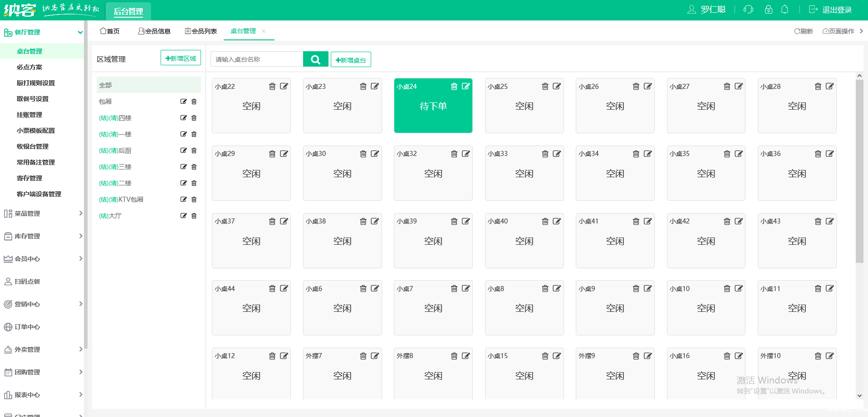Expand the 库存管理 menu

pyautogui.click(x=81, y=236)
